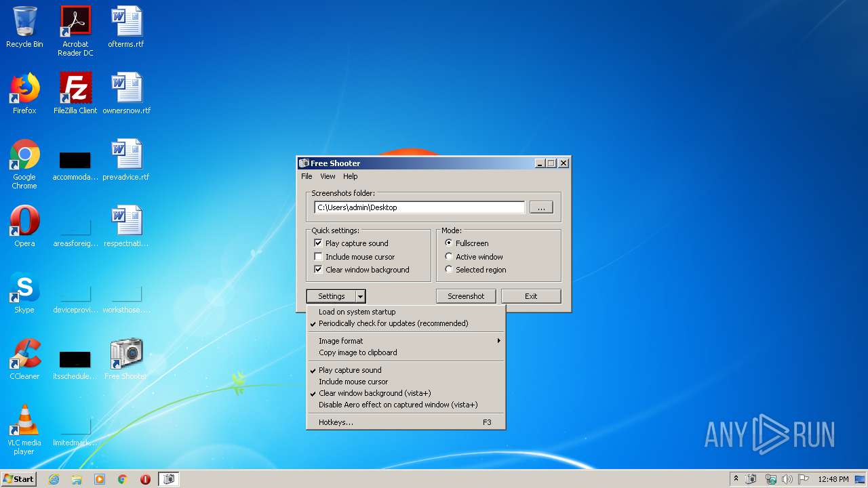Select Active window mode

474,257
